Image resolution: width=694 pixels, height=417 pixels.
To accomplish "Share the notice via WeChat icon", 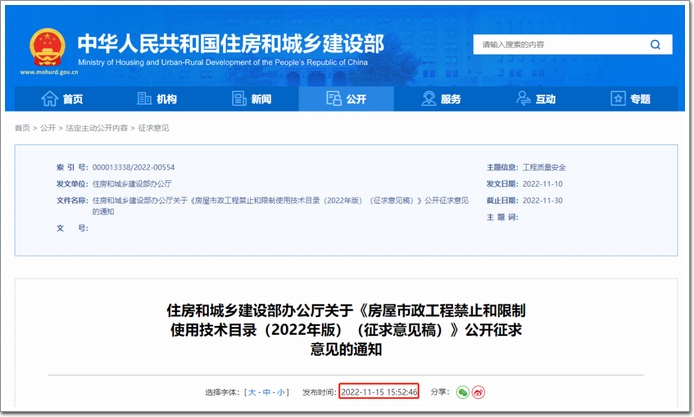I will [x=461, y=390].
